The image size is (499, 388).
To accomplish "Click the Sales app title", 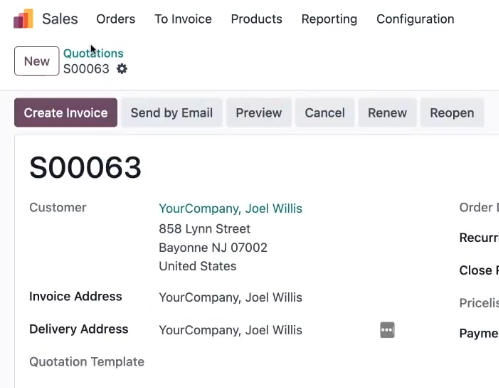I will click(x=60, y=19).
